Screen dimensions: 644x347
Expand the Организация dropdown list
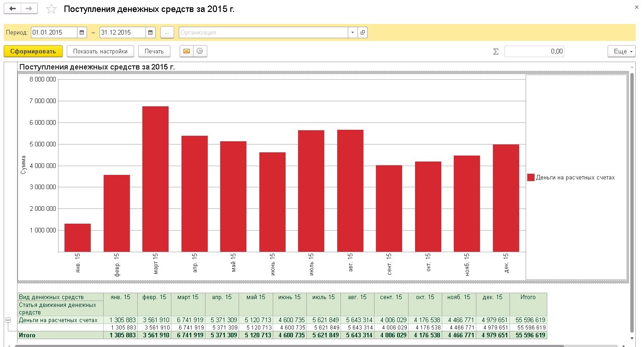(352, 33)
